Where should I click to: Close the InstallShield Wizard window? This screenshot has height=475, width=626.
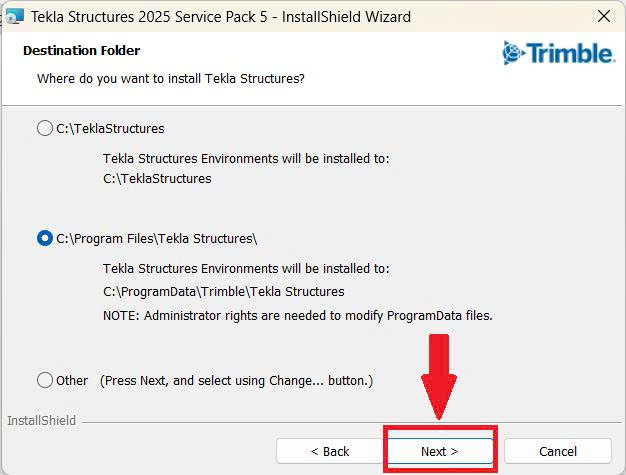pyautogui.click(x=604, y=17)
